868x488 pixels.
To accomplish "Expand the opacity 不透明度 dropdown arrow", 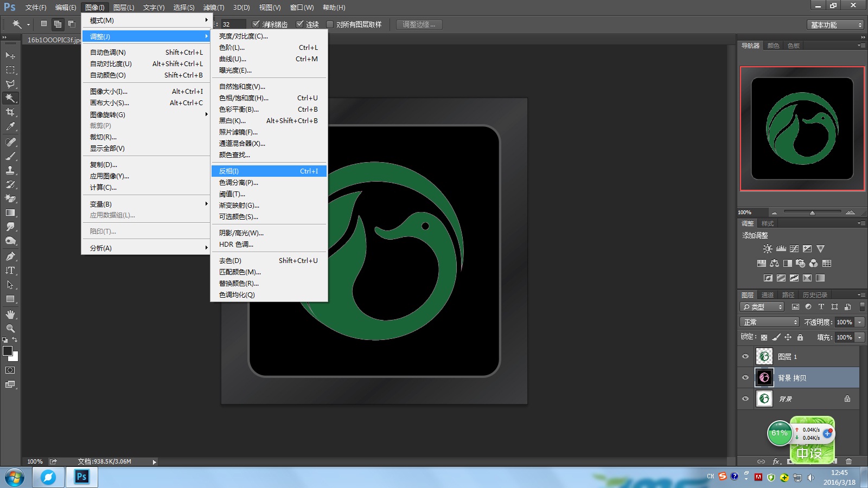I will (860, 322).
